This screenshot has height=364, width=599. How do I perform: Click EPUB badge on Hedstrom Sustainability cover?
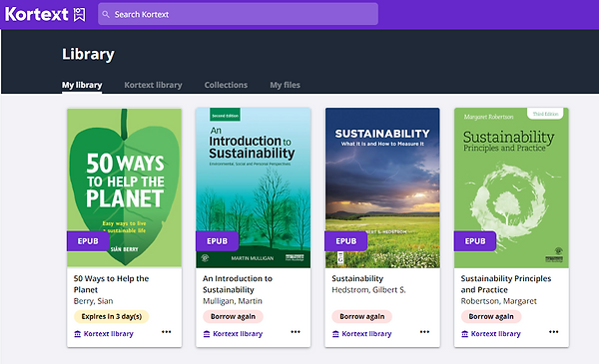point(346,241)
